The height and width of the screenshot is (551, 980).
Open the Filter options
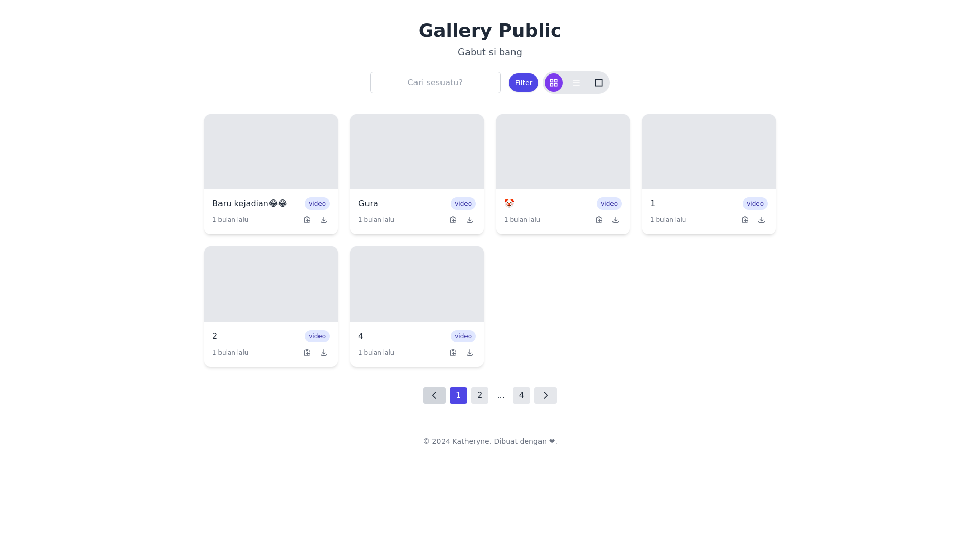(x=523, y=82)
